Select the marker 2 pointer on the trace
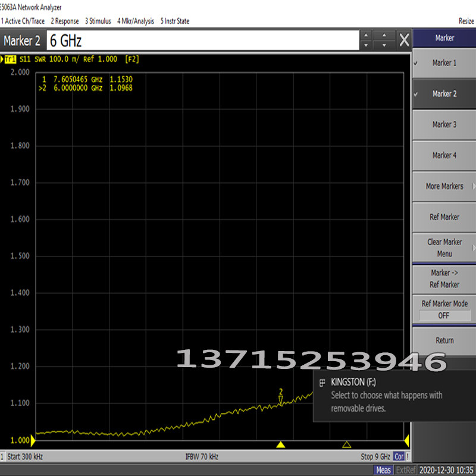 [x=281, y=397]
